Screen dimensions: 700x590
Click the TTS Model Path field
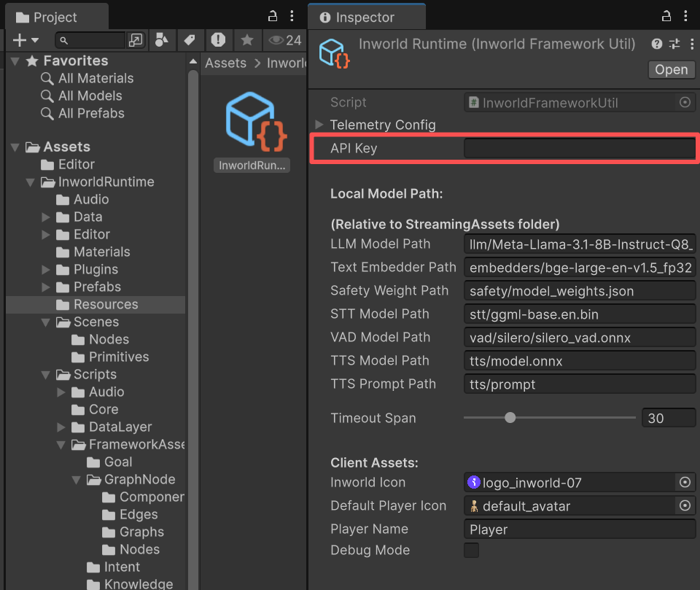point(580,361)
